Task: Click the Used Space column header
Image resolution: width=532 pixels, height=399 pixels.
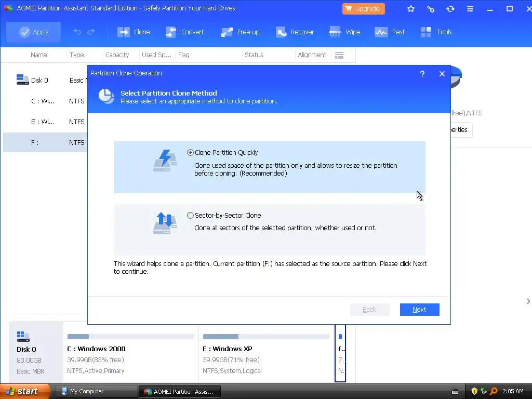Action: pyautogui.click(x=156, y=55)
